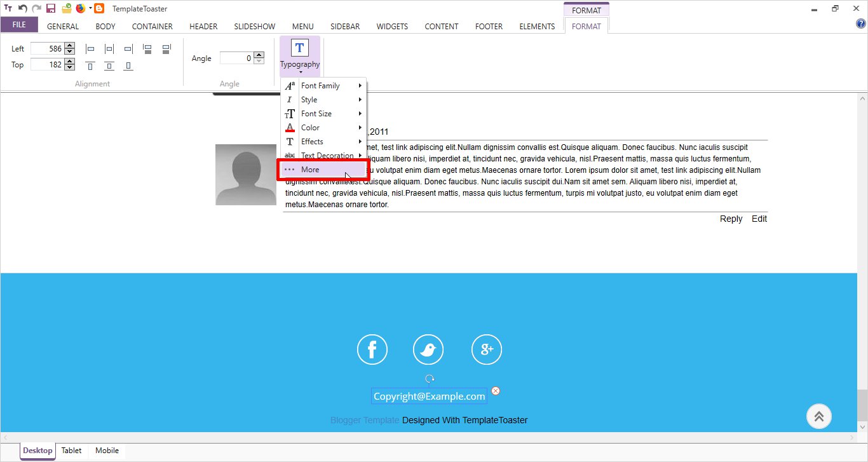Click the Undo arrow in title bar
Viewport: 868px width, 462px height.
tap(22, 9)
